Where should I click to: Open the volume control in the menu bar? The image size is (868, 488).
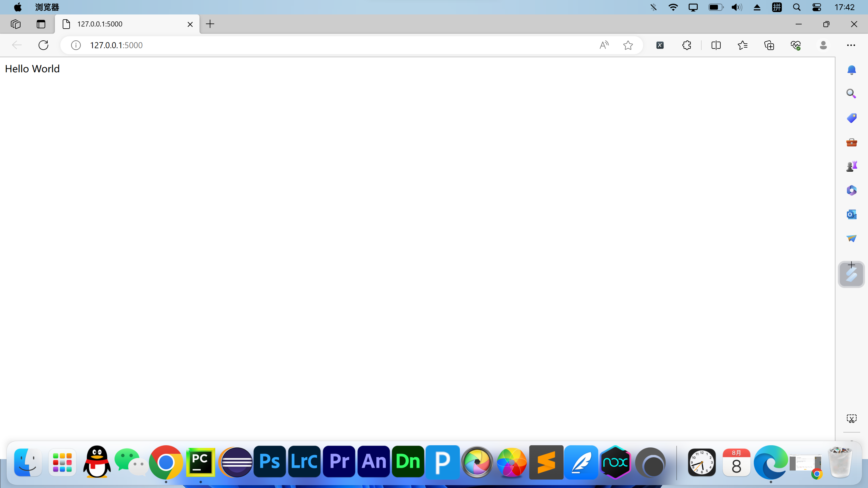737,7
